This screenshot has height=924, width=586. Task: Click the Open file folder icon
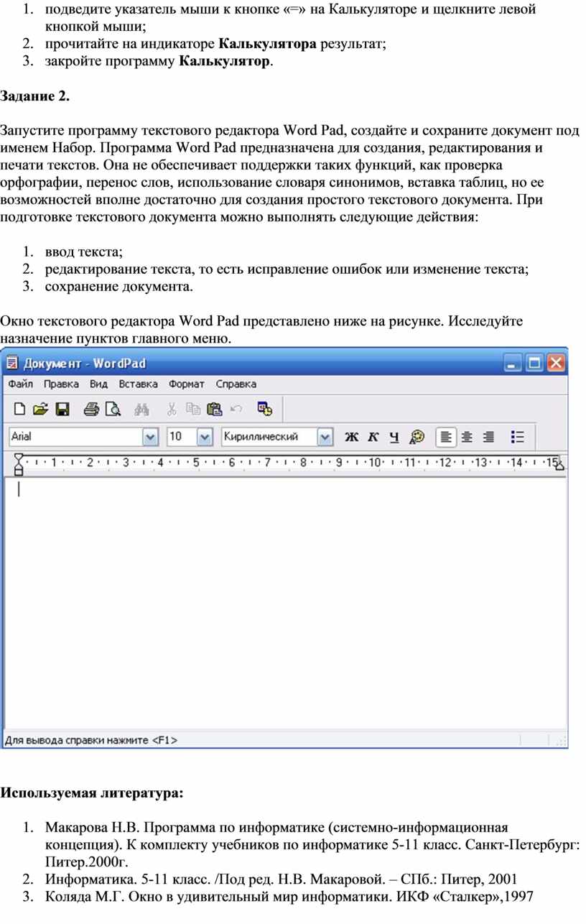[x=41, y=409]
